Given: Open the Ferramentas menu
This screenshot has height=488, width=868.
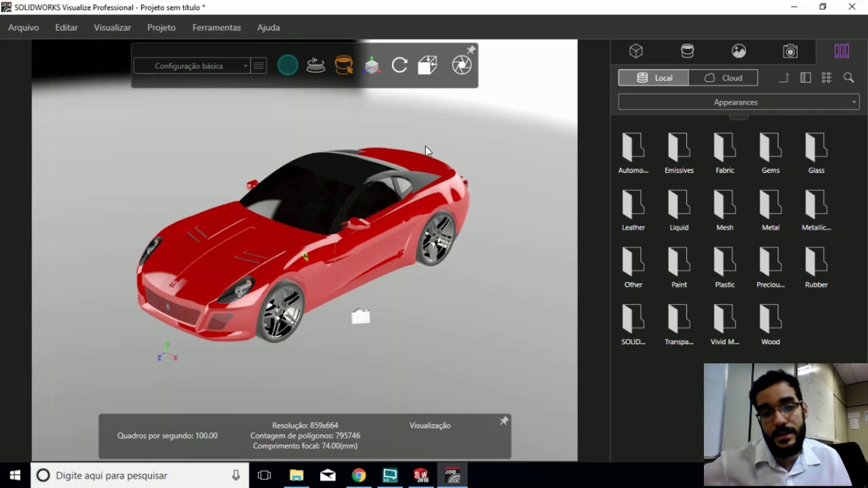Looking at the screenshot, I should click(216, 28).
